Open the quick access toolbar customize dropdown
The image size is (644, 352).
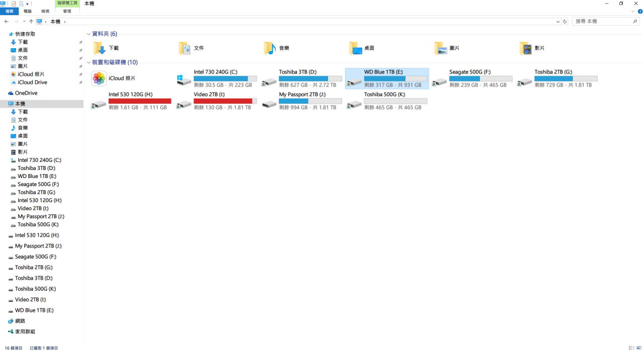(28, 4)
